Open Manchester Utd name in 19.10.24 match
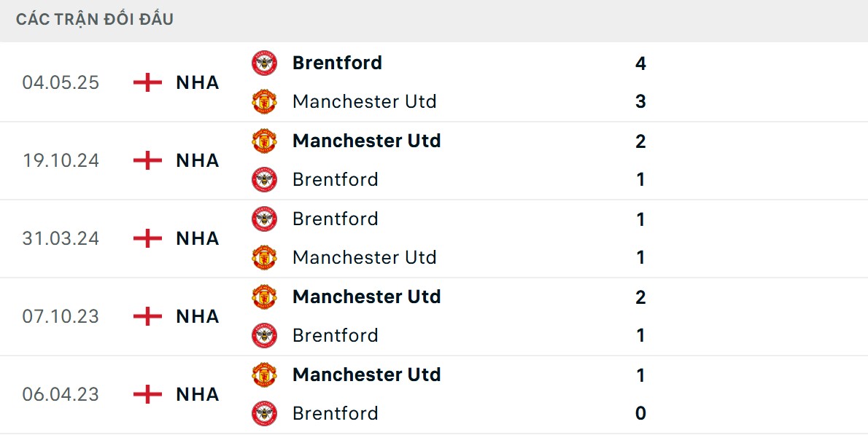 click(x=366, y=141)
